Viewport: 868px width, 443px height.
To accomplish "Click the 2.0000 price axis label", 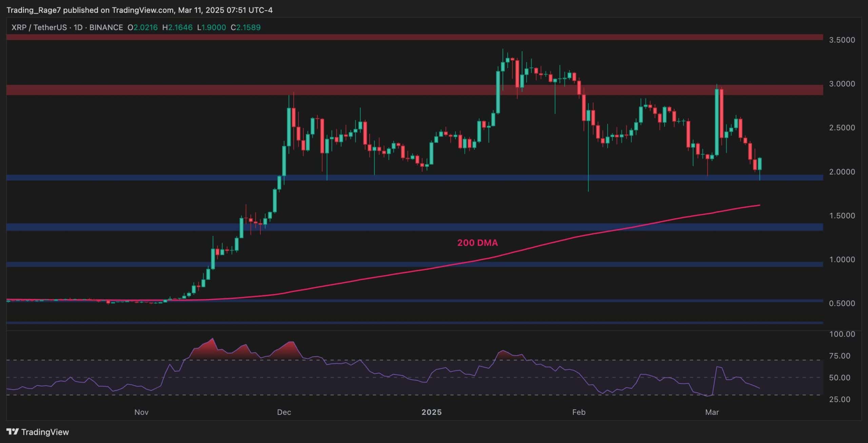I will coord(842,172).
